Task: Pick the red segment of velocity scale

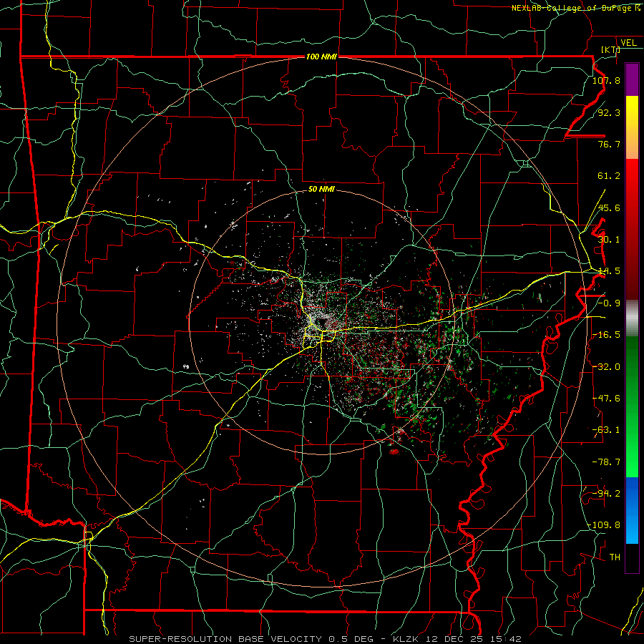Action: point(632,229)
